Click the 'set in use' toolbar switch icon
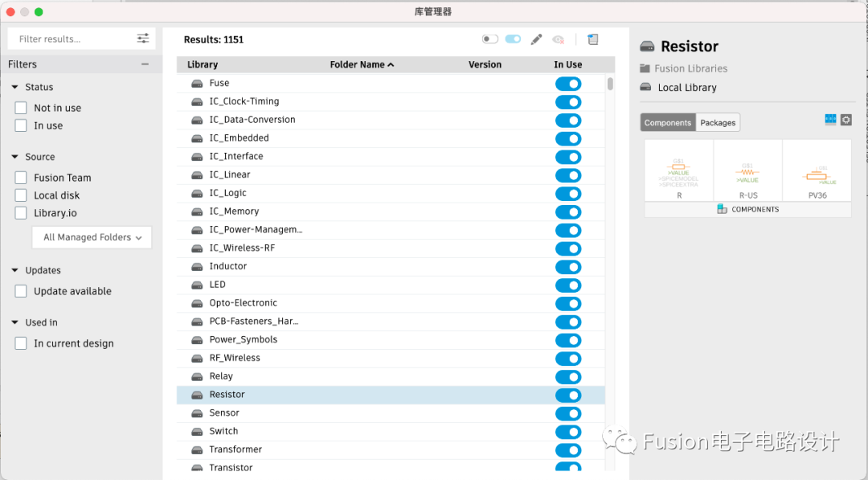Viewport: 868px width, 480px height. coord(513,39)
